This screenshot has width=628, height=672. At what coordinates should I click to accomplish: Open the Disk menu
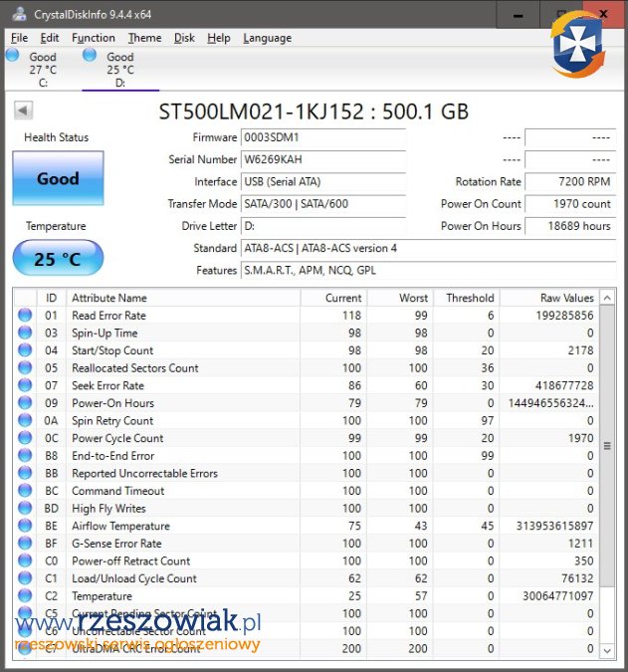[x=184, y=38]
